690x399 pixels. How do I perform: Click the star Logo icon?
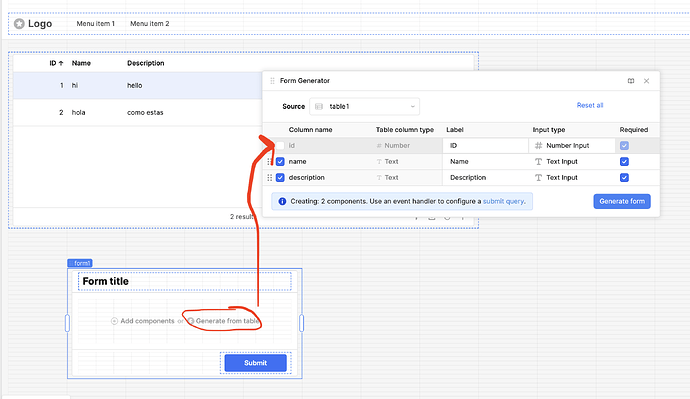[19, 24]
